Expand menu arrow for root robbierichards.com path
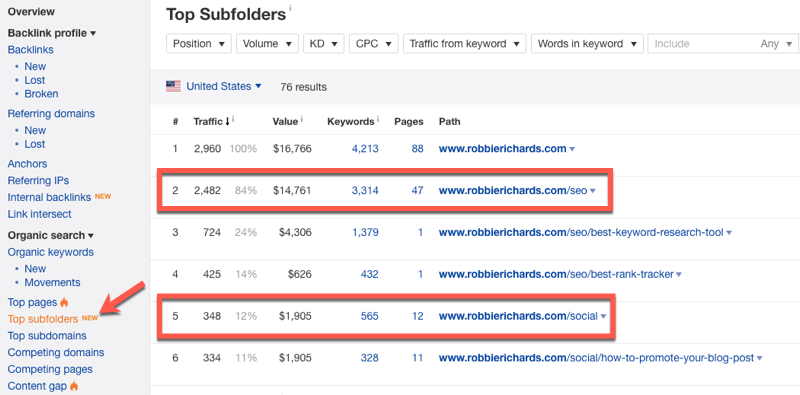 point(572,149)
